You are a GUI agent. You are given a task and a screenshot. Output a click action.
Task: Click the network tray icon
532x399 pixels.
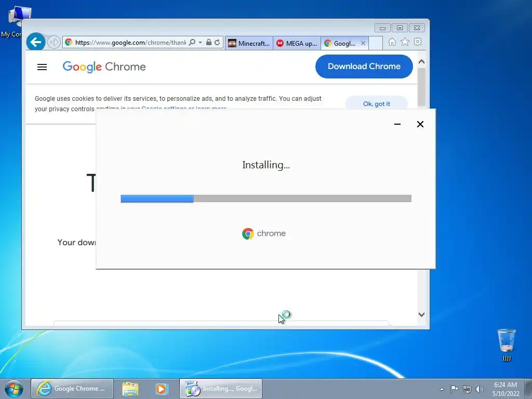click(467, 389)
